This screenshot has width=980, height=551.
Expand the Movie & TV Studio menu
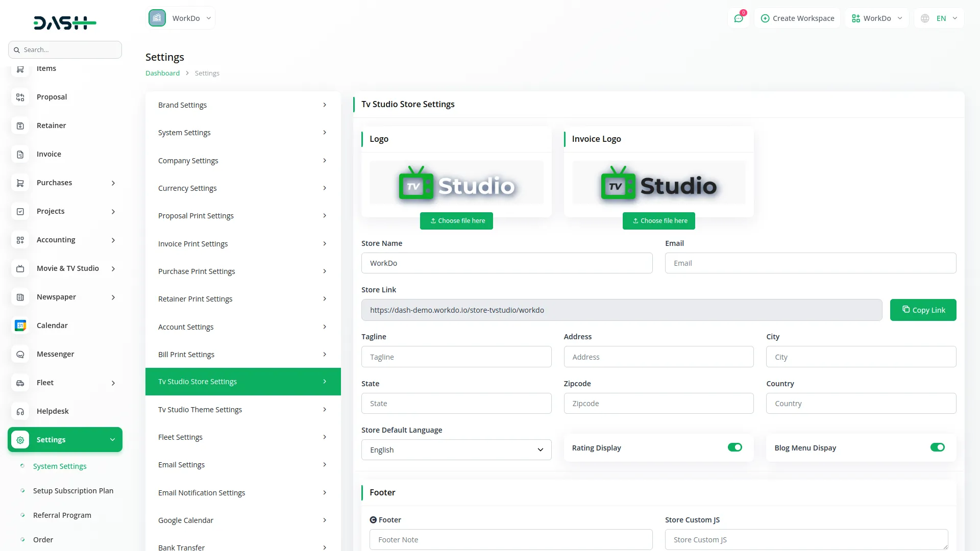pyautogui.click(x=68, y=268)
